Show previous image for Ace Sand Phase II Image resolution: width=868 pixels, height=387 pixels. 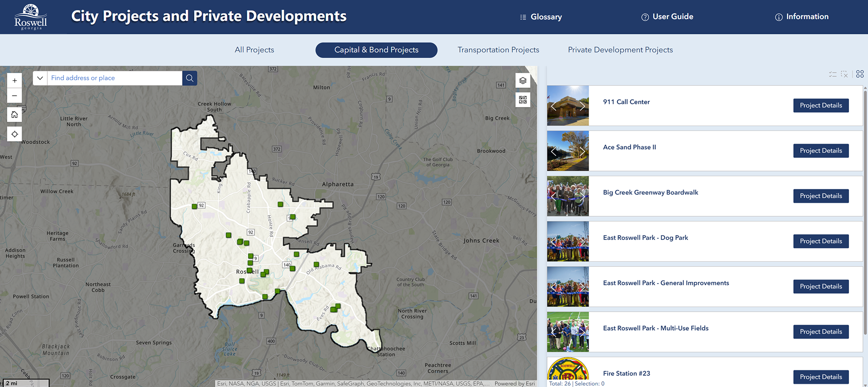click(x=553, y=151)
